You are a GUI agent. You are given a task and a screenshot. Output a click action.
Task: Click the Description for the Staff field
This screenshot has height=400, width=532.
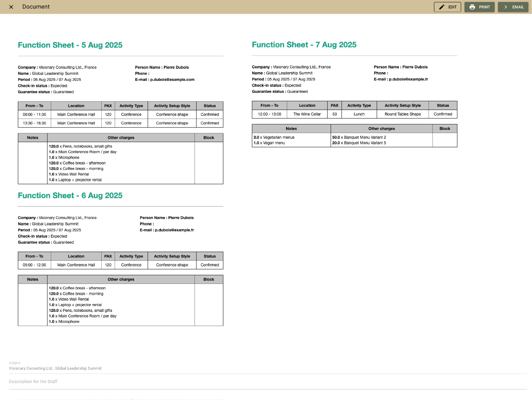106,381
